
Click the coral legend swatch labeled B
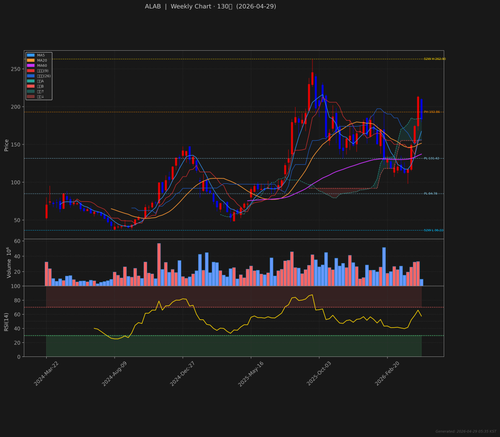(31, 86)
